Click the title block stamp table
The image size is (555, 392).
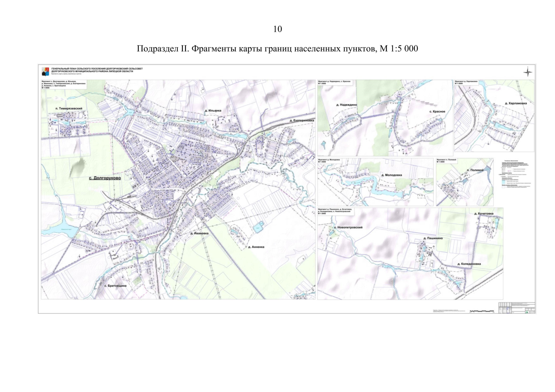pos(517,308)
